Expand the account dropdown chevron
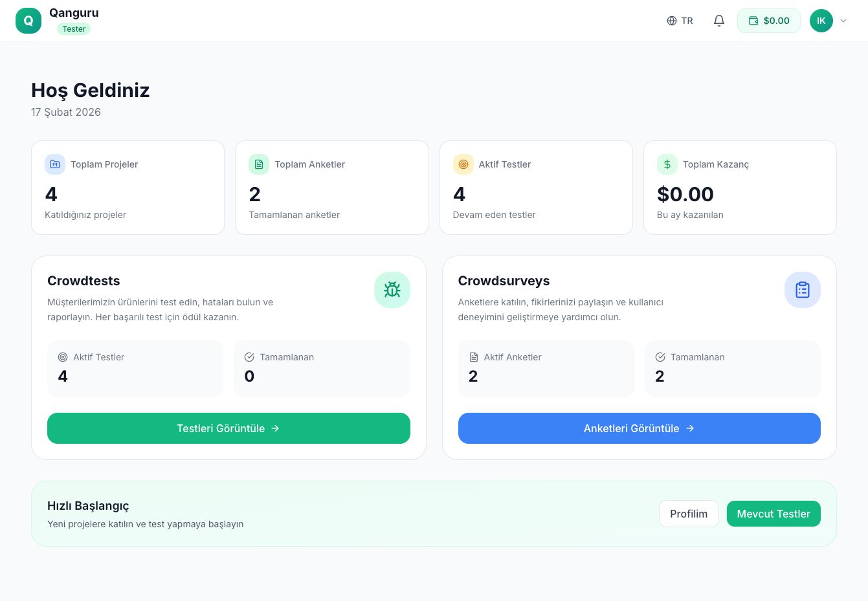The height and width of the screenshot is (601, 868). pyautogui.click(x=843, y=20)
